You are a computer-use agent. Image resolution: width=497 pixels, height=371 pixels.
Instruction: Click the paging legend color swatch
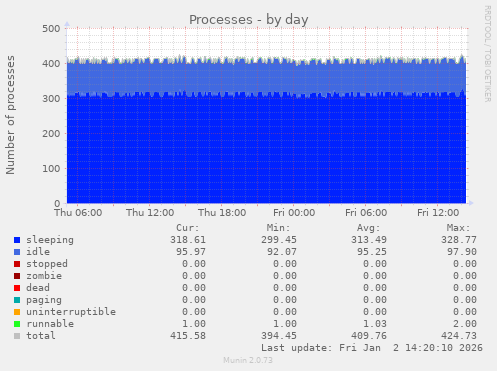pyautogui.click(x=17, y=300)
